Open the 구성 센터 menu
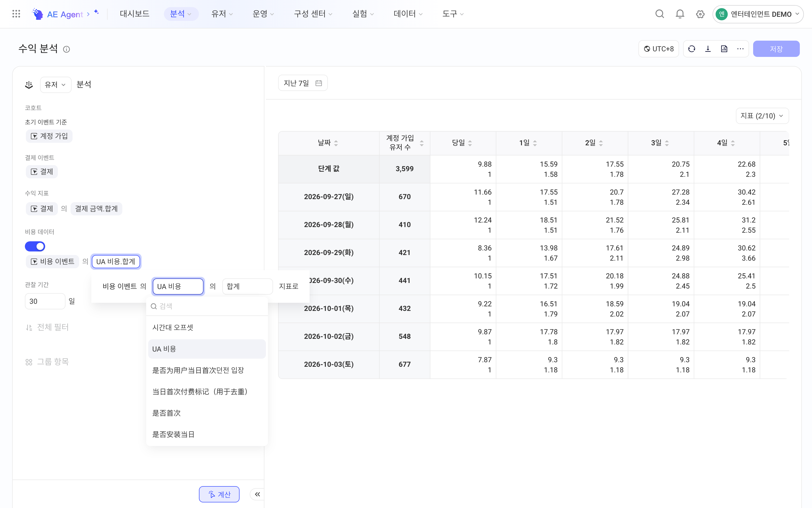This screenshot has width=812, height=508. coord(313,14)
